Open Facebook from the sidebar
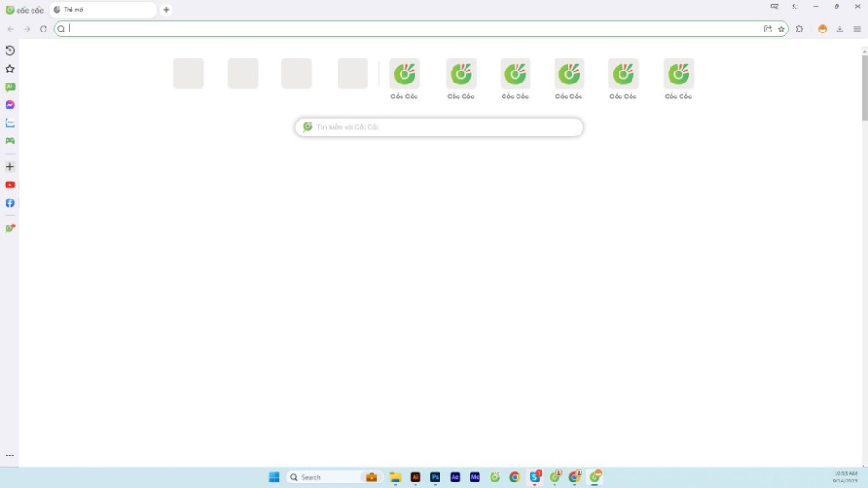This screenshot has width=868, height=488. [10, 203]
